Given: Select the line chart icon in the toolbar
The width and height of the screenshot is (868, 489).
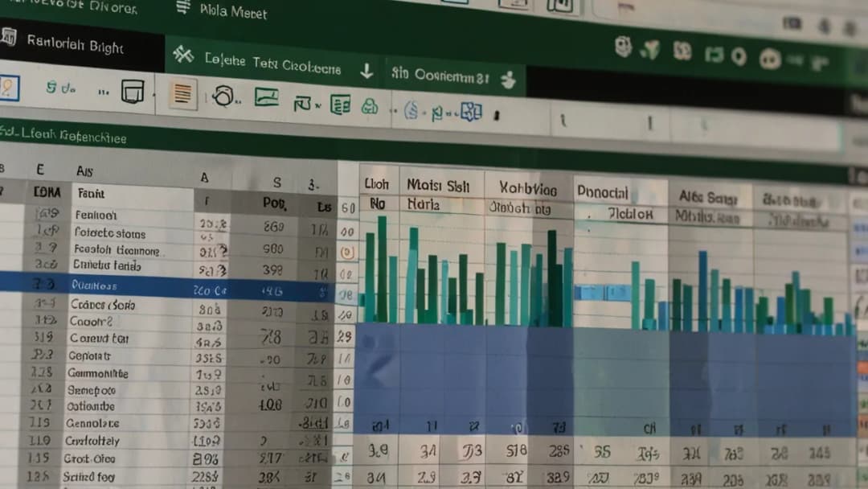Looking at the screenshot, I should point(266,97).
